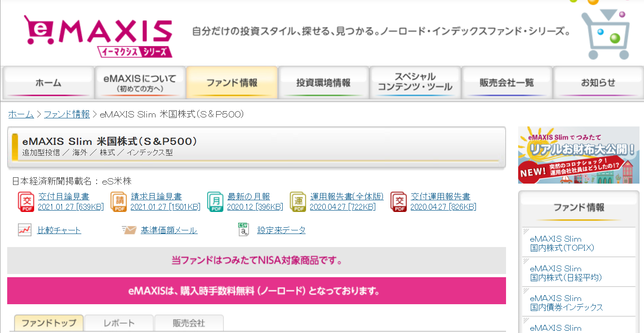Viewport: 644px width, 333px height.
Task: Follow the ファンド情報 breadcrumb link
Action: tap(67, 114)
